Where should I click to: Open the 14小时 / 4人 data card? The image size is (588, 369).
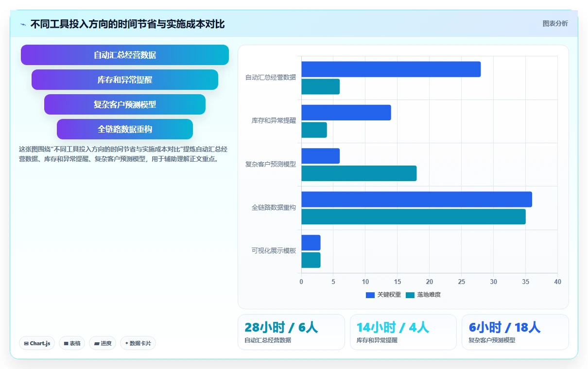pos(403,332)
